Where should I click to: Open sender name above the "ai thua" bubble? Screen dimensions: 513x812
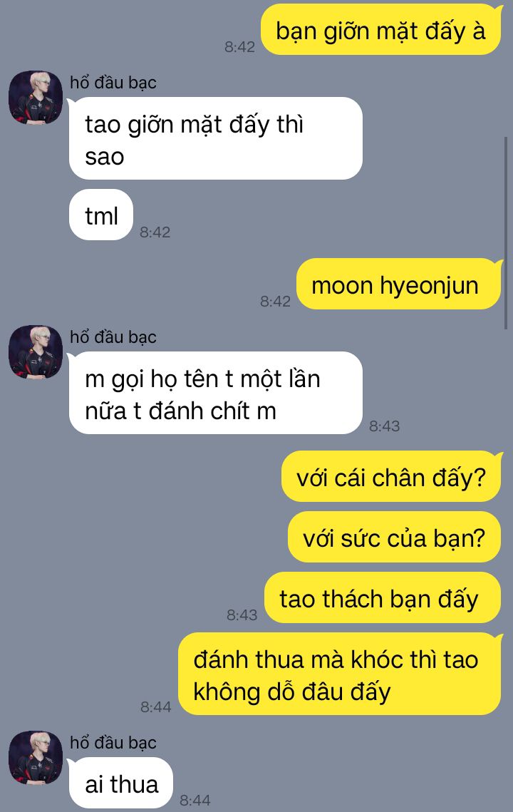(x=113, y=743)
